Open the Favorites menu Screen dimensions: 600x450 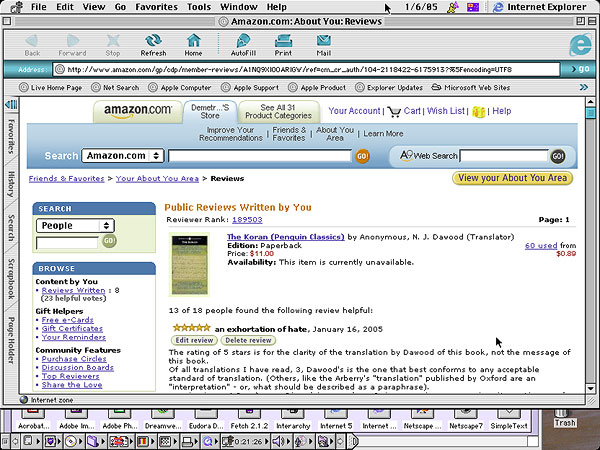pyautogui.click(x=157, y=7)
